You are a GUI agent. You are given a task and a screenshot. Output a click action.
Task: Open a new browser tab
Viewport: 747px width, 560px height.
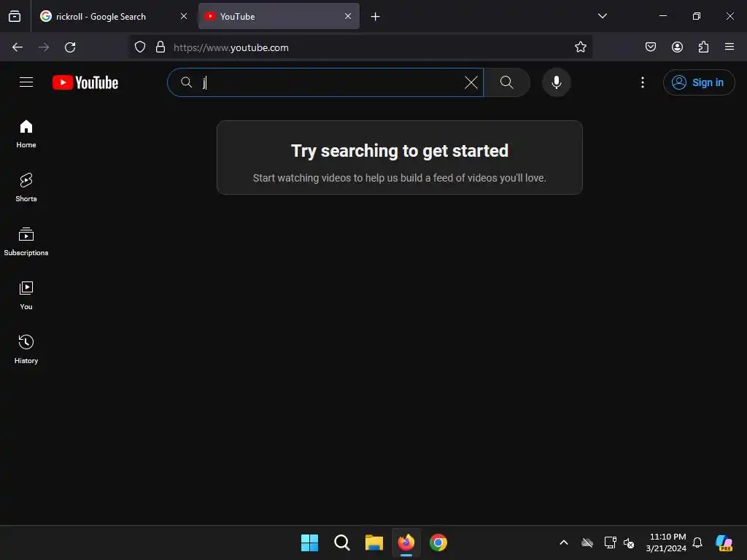(x=376, y=17)
